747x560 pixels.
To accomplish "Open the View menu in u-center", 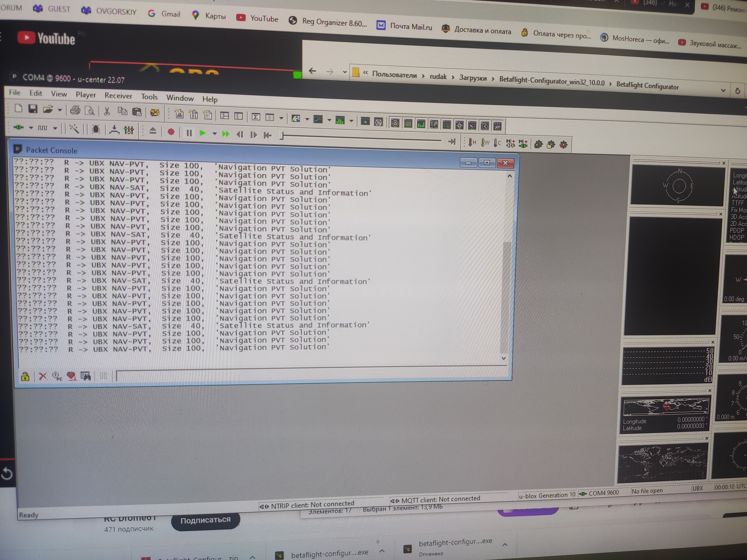I will coord(59,94).
